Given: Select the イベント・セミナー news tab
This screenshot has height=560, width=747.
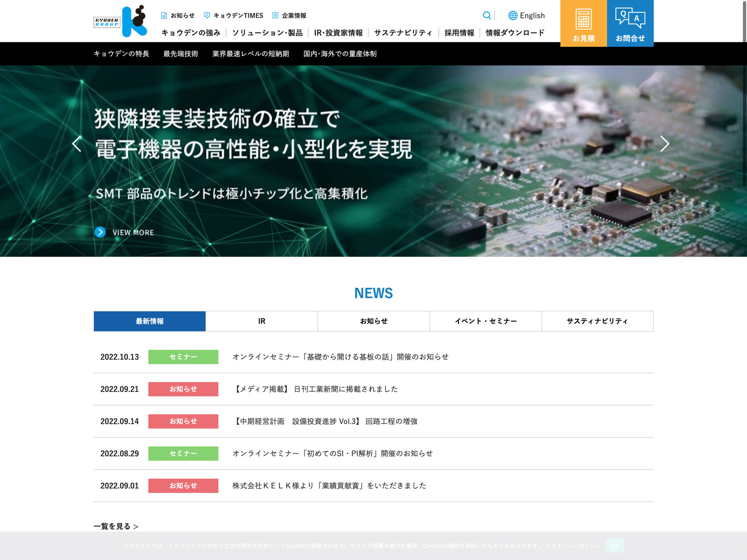Looking at the screenshot, I should coord(486,321).
